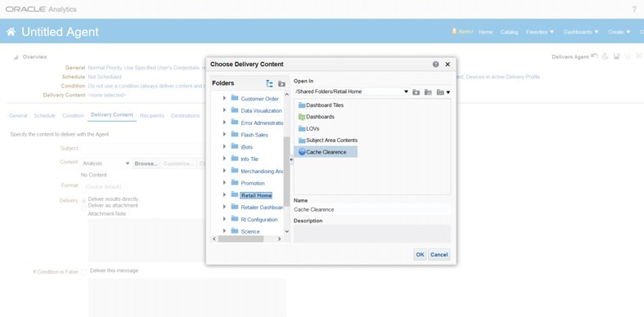
Task: Enable Deliver this message checkbox
Action: click(83, 271)
